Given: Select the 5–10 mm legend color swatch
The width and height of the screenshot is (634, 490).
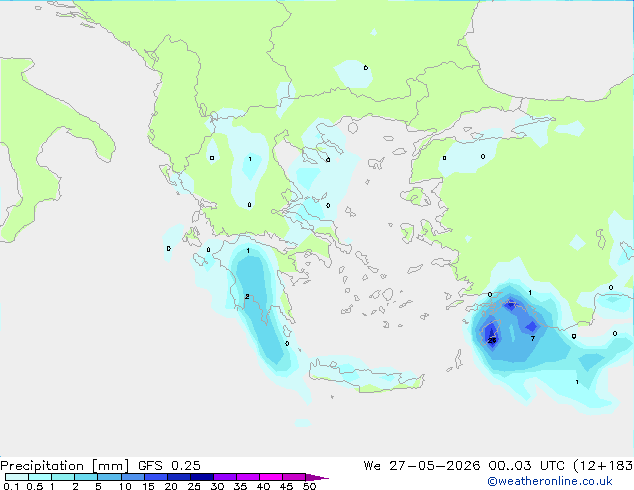Looking at the screenshot, I should pyautogui.click(x=109, y=477).
